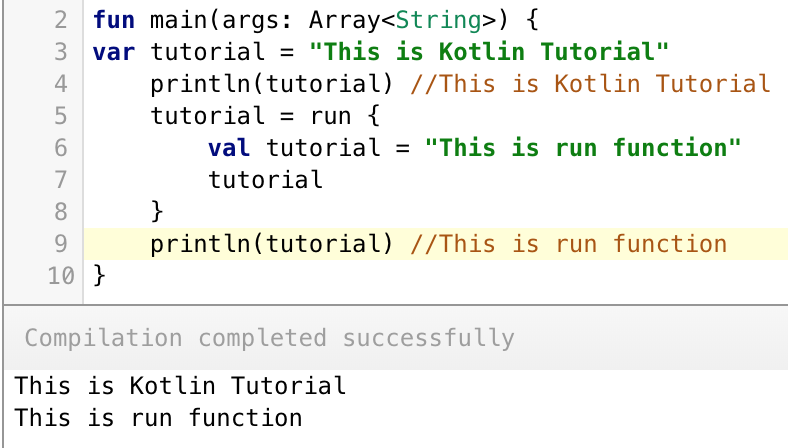
Task: Click the closing brace on line 8
Action: (x=156, y=212)
